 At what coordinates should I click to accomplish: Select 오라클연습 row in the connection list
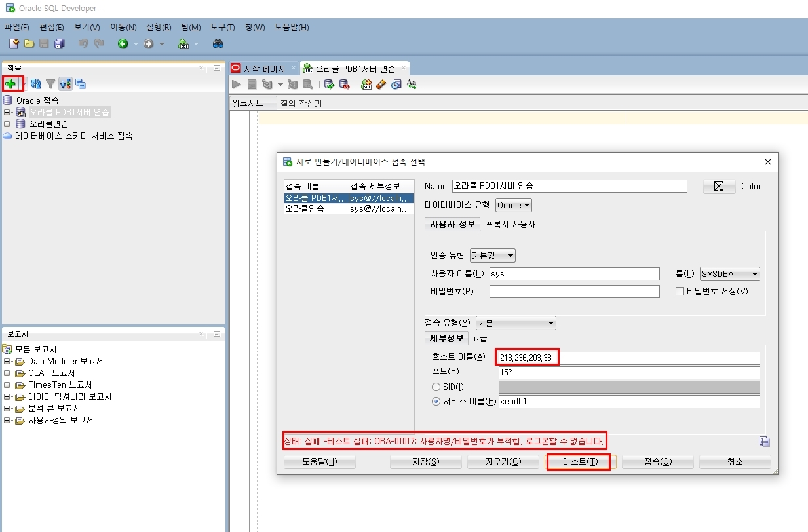[x=349, y=209]
